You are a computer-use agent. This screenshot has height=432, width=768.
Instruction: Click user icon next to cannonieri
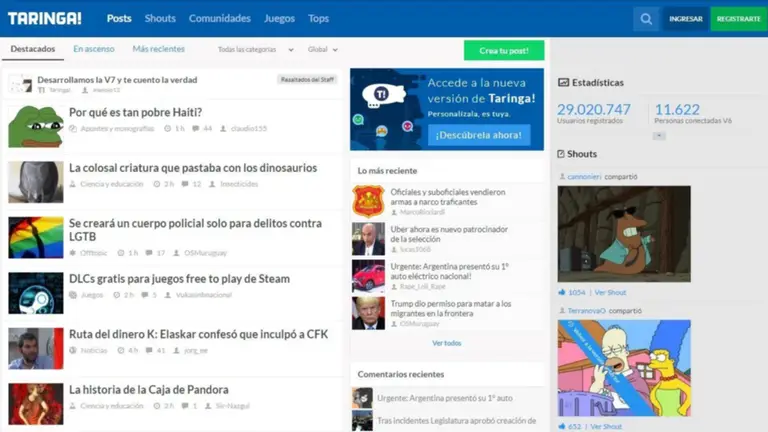tap(562, 177)
